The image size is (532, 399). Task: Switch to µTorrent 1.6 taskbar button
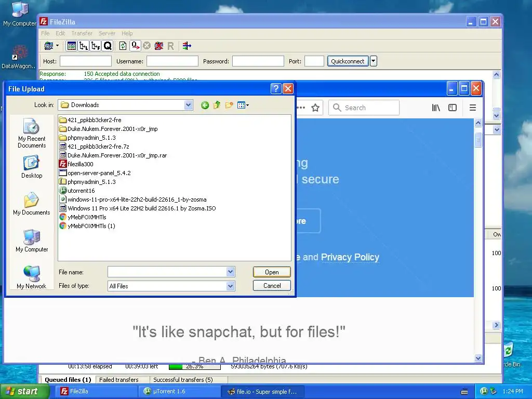click(179, 392)
